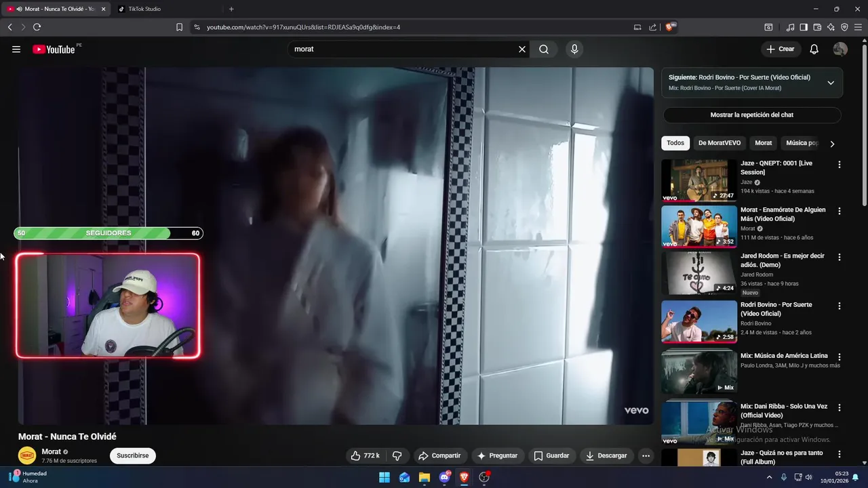The height and width of the screenshot is (488, 868).
Task: Go to the YouTube home logo
Action: pyautogui.click(x=54, y=49)
